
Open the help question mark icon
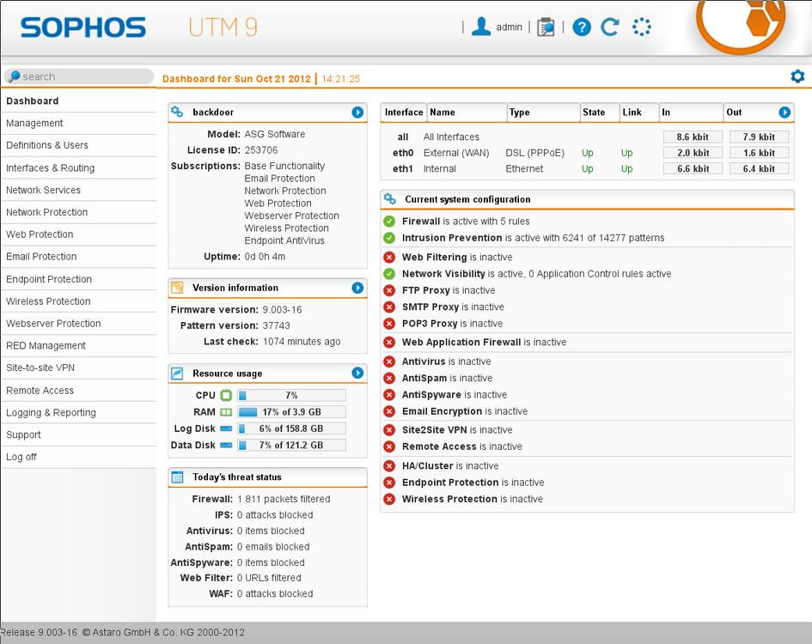tap(582, 27)
